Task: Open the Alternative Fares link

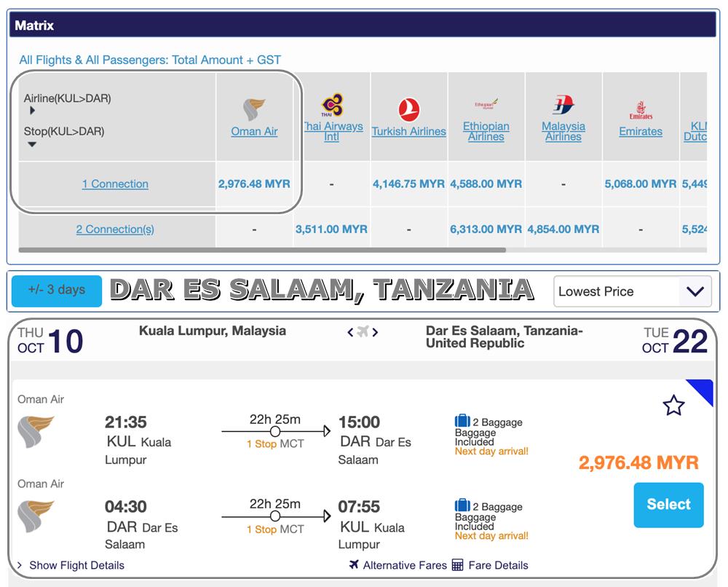Action: (x=404, y=565)
